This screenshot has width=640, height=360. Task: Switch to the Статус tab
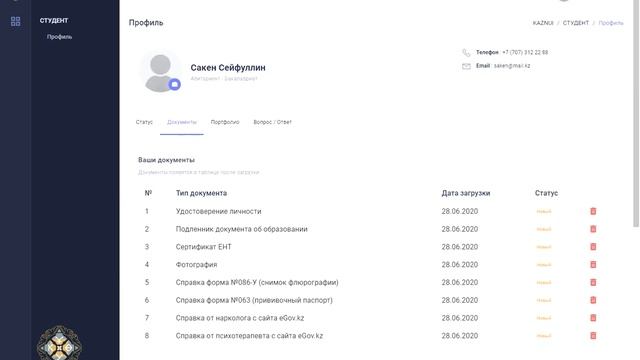click(x=144, y=122)
